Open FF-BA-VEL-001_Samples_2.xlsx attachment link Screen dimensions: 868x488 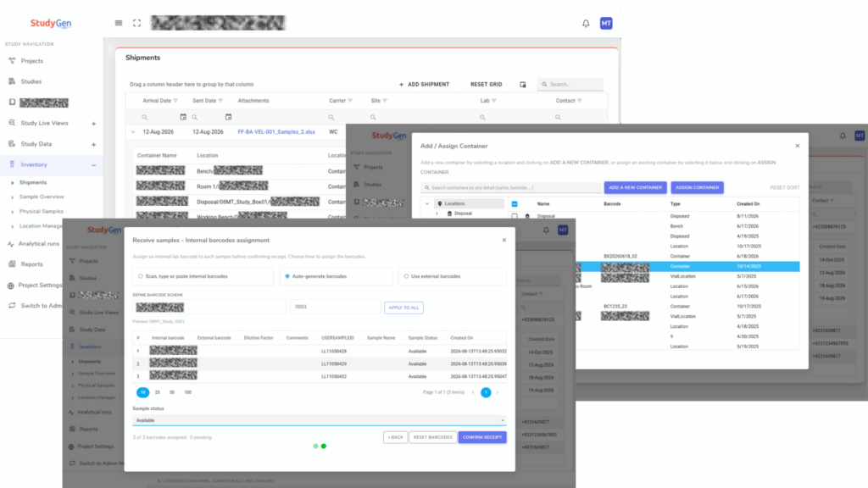pyautogui.click(x=276, y=132)
